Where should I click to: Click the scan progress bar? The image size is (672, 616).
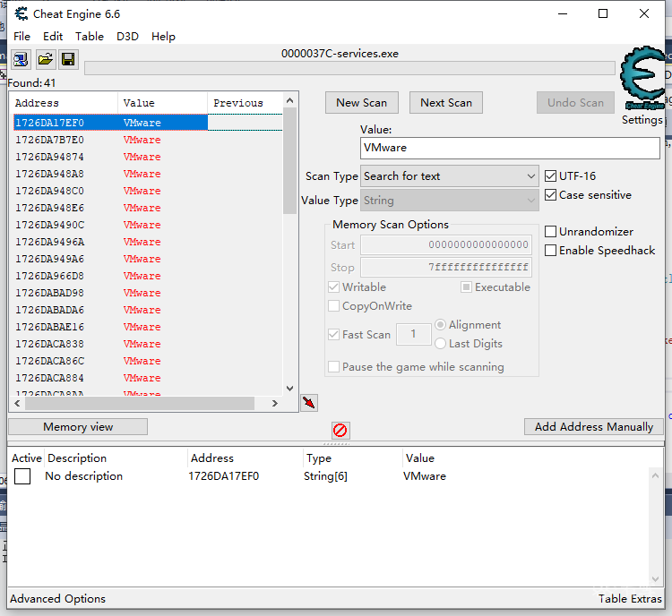(x=349, y=68)
